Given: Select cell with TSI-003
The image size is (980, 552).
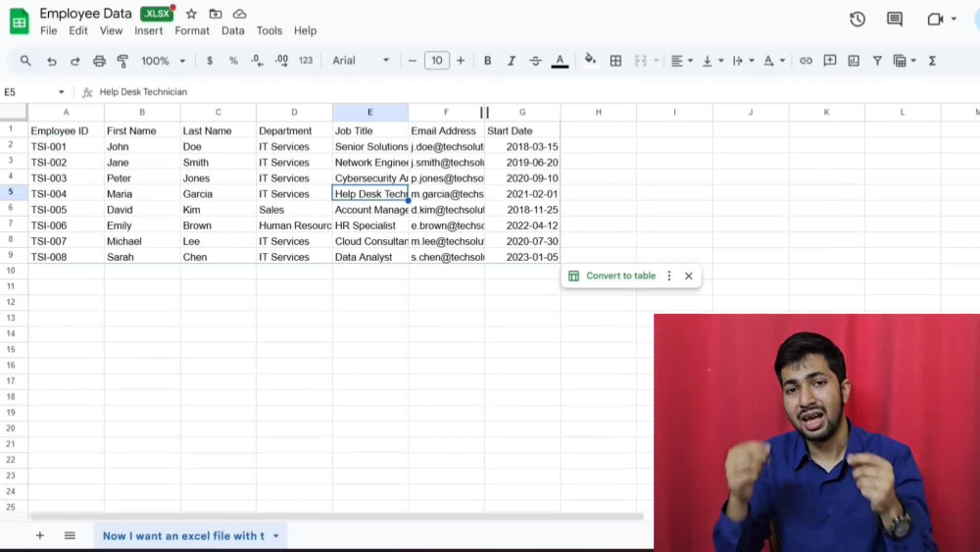Looking at the screenshot, I should click(x=66, y=178).
